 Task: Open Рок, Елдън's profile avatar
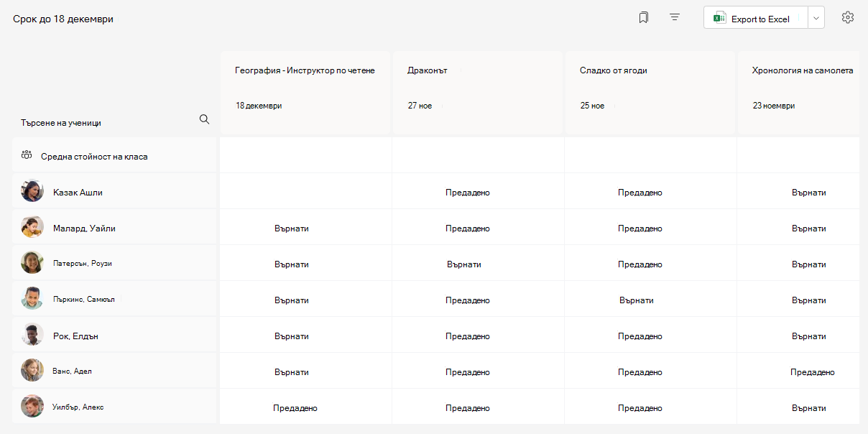pos(32,335)
